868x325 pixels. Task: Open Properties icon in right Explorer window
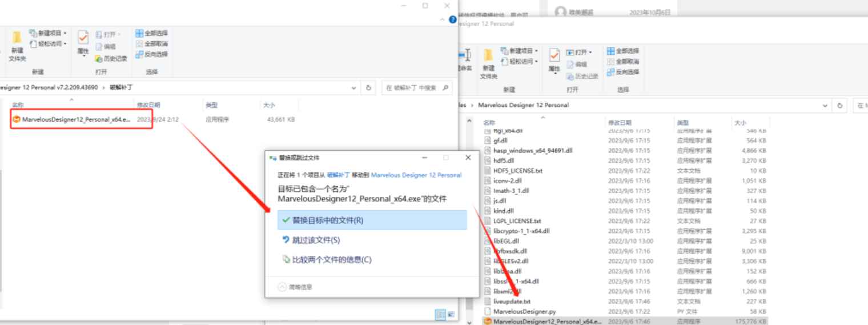pos(552,58)
